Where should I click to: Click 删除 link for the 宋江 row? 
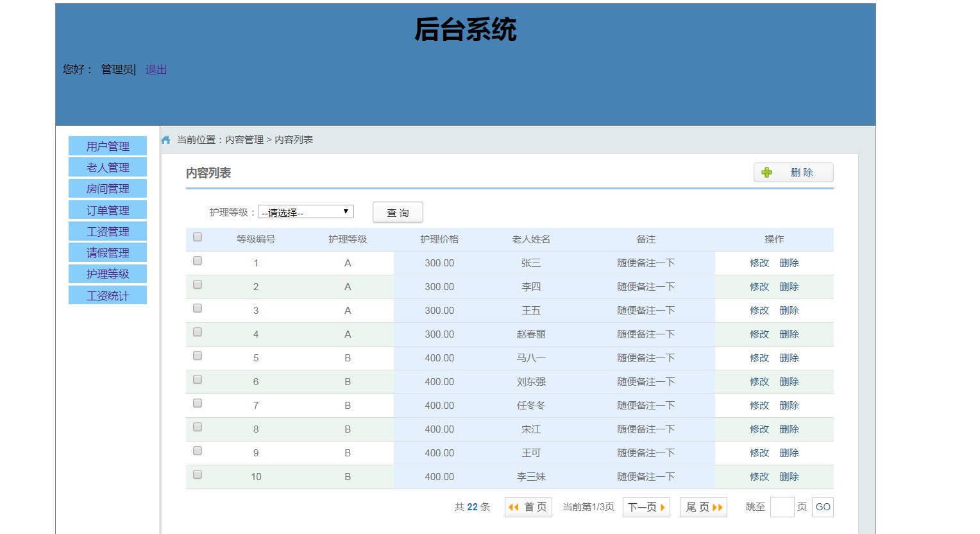tap(789, 429)
